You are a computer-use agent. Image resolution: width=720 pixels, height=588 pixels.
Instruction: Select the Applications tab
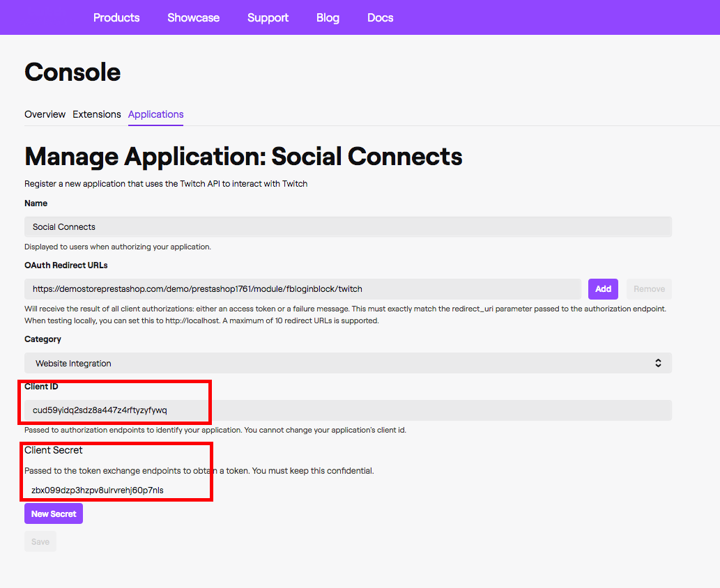pos(155,114)
